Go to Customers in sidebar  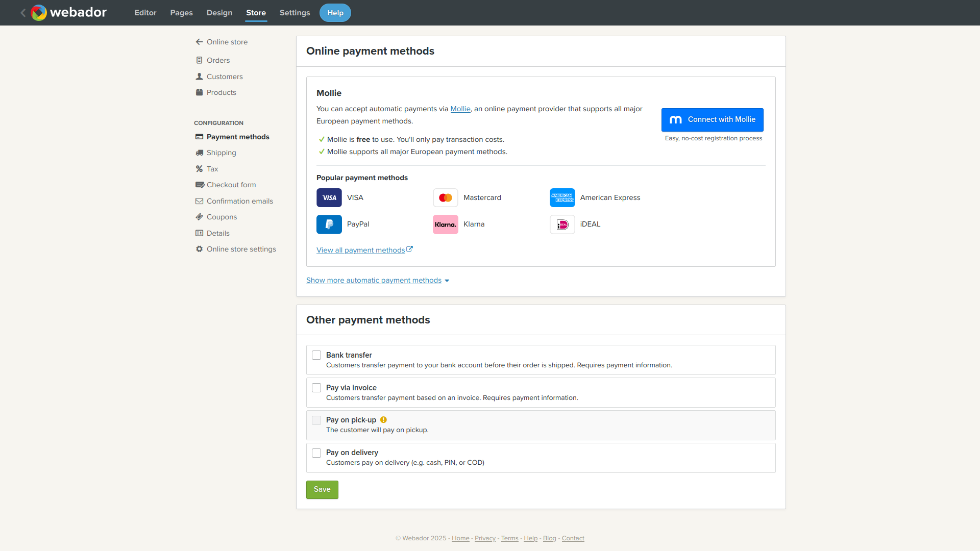[x=225, y=77]
